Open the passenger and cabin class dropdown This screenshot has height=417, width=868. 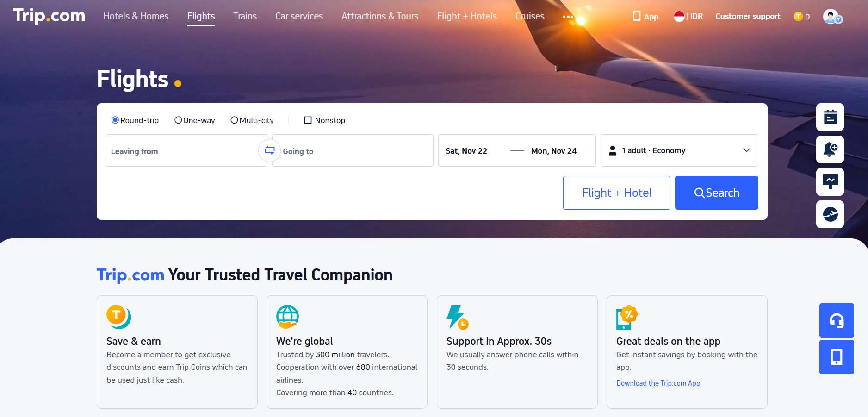pyautogui.click(x=679, y=150)
